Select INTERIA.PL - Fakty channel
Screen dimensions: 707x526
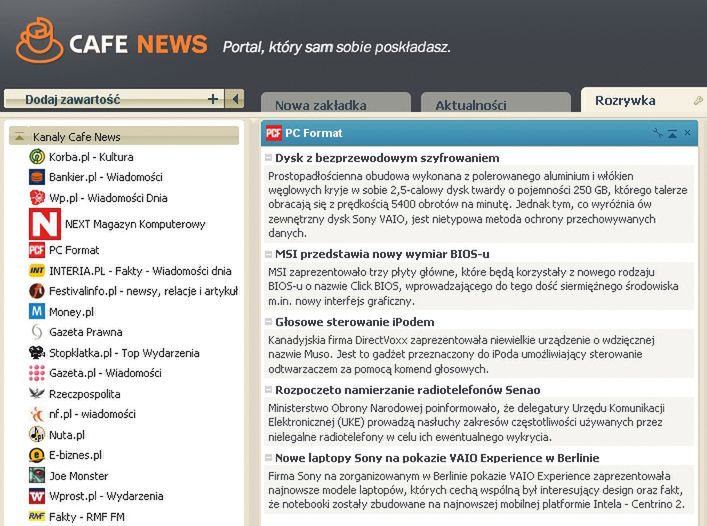tap(140, 271)
